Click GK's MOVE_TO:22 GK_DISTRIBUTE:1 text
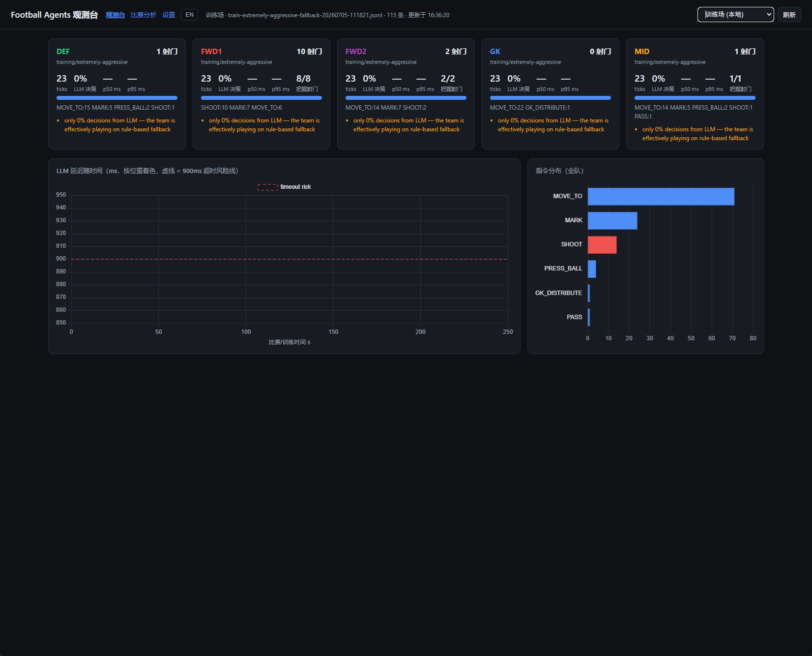 click(530, 108)
